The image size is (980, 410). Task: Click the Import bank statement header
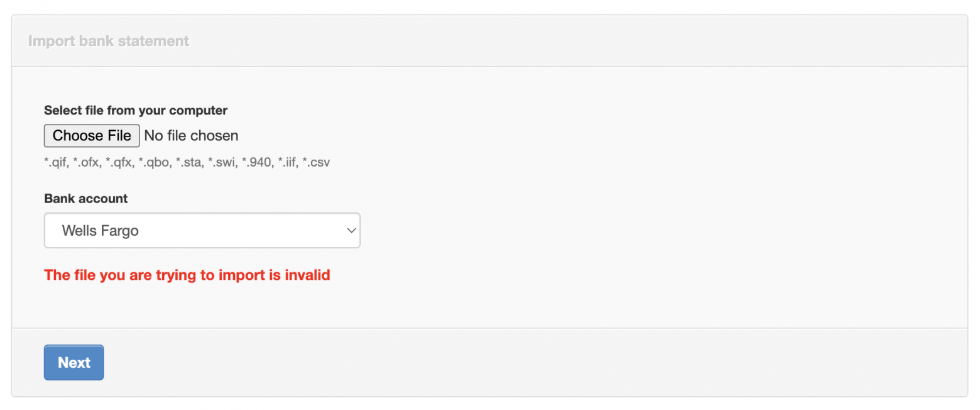pyautogui.click(x=108, y=40)
